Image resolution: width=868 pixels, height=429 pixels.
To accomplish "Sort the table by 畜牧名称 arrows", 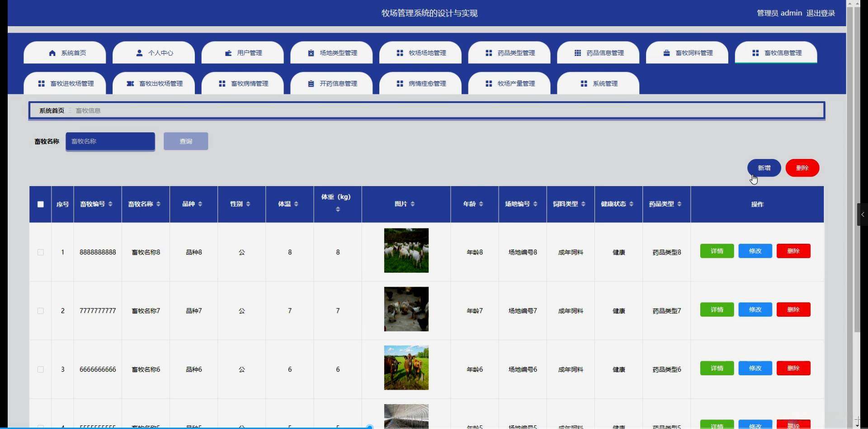I will (x=158, y=204).
